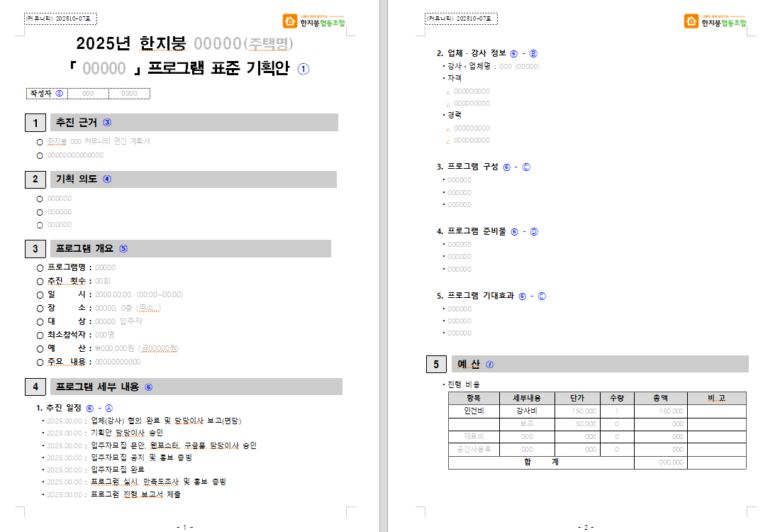Click the date placeholder "2000.00.00. (00:00~00:00)"
This screenshot has height=532, width=763.
pos(139,295)
